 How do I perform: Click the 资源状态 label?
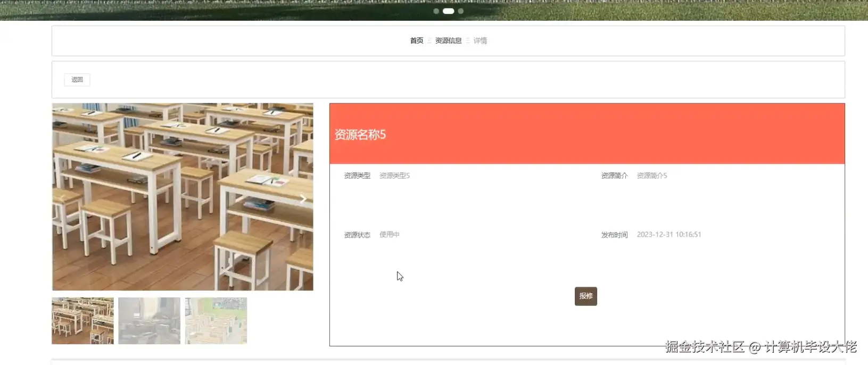coord(357,235)
